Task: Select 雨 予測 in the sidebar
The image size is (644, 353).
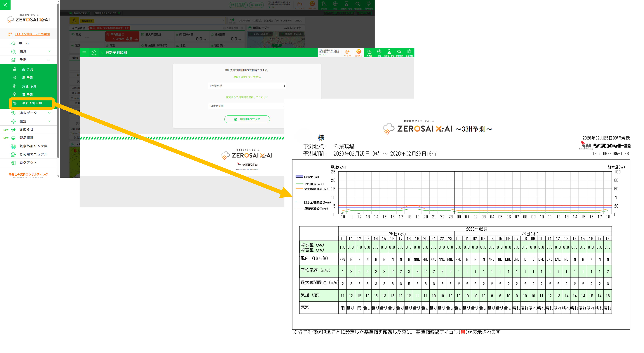Action: (x=28, y=69)
